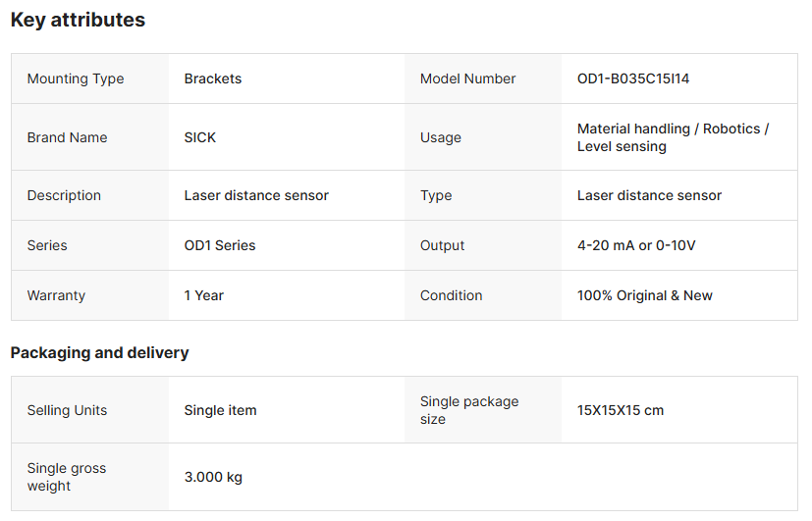Click the Key attributes heading
This screenshot has height=521, width=812.
(78, 20)
